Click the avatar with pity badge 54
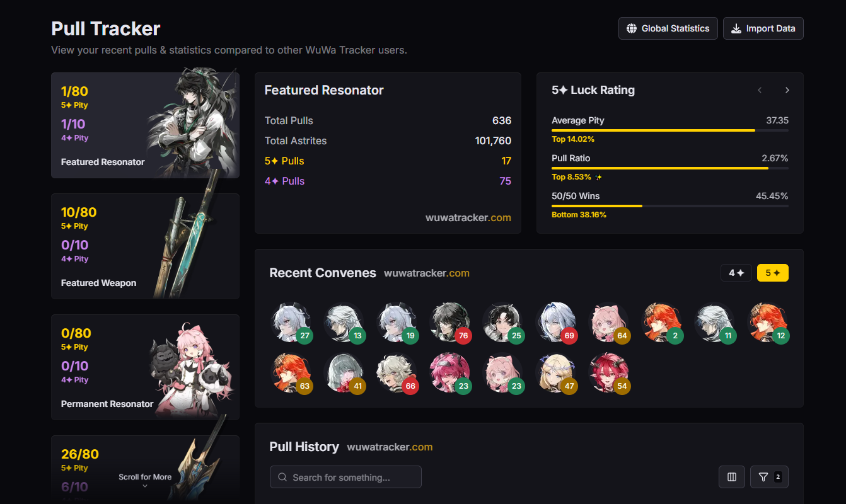 pyautogui.click(x=609, y=372)
